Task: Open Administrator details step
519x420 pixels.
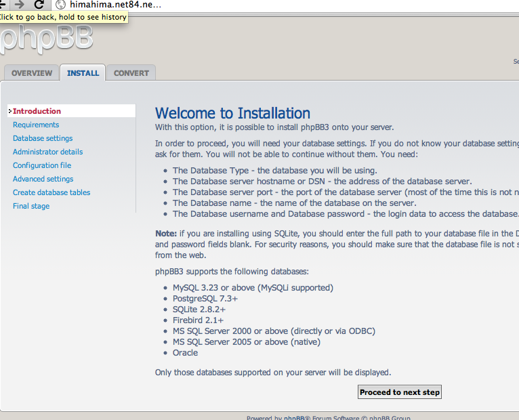Action: coord(47,152)
